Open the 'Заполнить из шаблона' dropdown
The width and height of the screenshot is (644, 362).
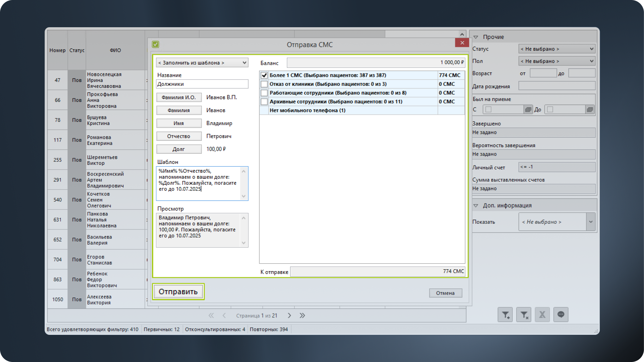(x=202, y=63)
